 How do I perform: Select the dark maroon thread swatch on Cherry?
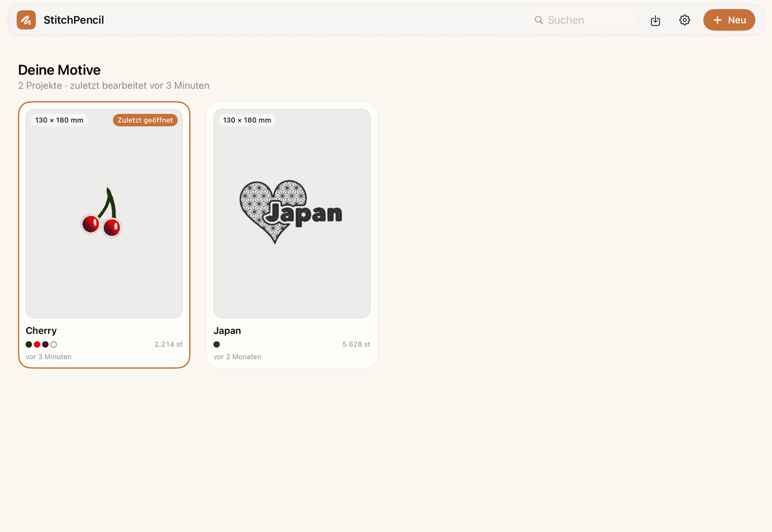point(45,344)
